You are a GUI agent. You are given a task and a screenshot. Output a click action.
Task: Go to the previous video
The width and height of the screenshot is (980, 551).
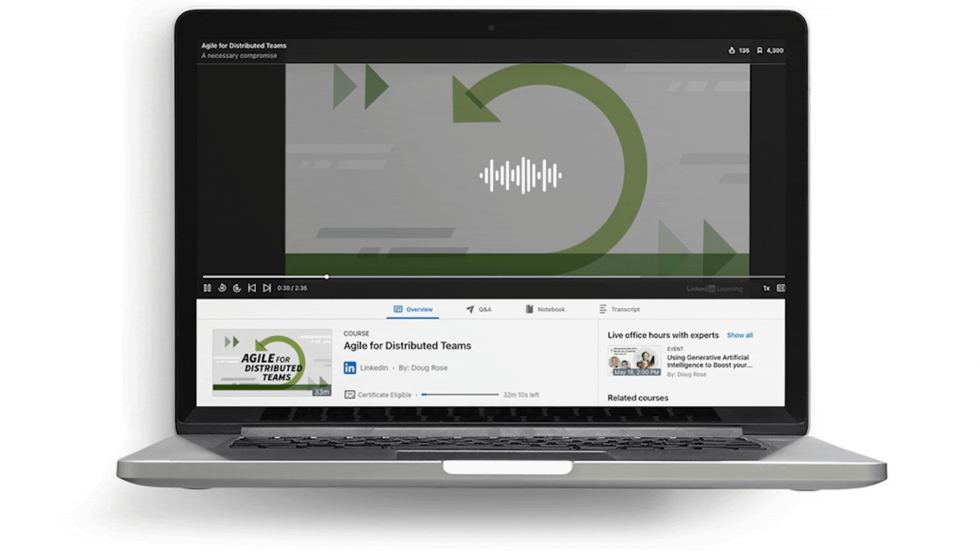pyautogui.click(x=252, y=288)
